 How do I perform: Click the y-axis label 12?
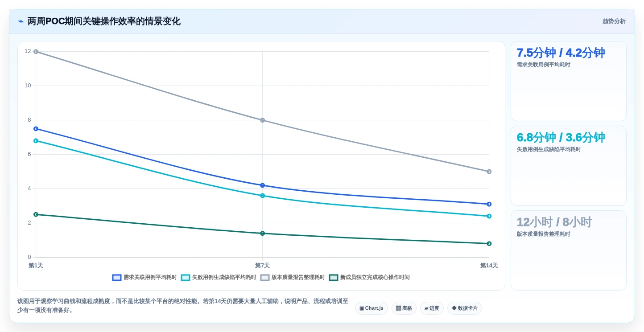point(28,51)
